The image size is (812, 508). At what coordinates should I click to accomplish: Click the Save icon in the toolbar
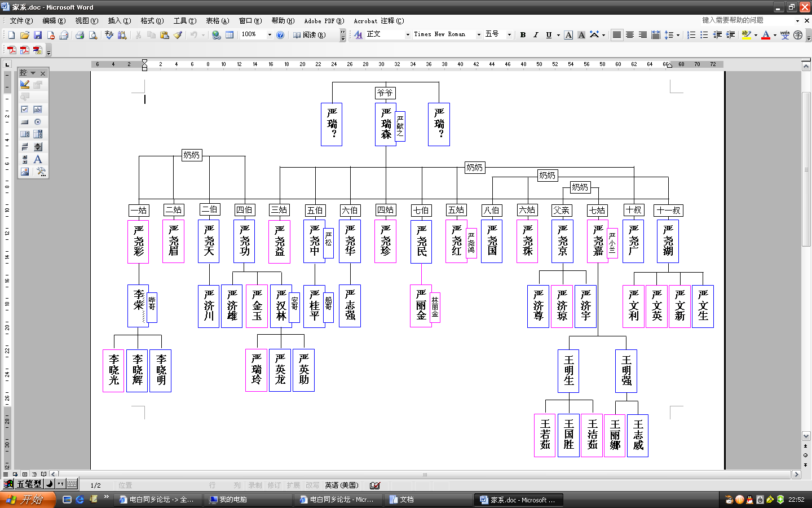coord(37,35)
